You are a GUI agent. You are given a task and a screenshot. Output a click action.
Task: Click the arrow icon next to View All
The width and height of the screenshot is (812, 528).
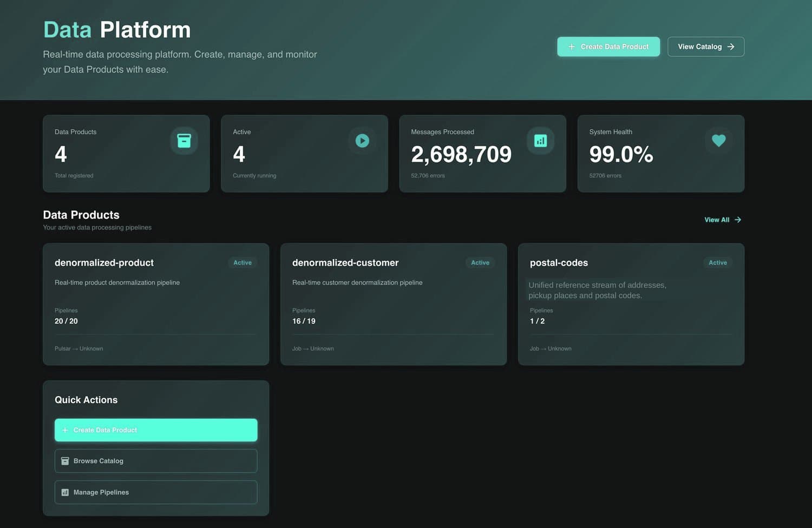pos(738,220)
